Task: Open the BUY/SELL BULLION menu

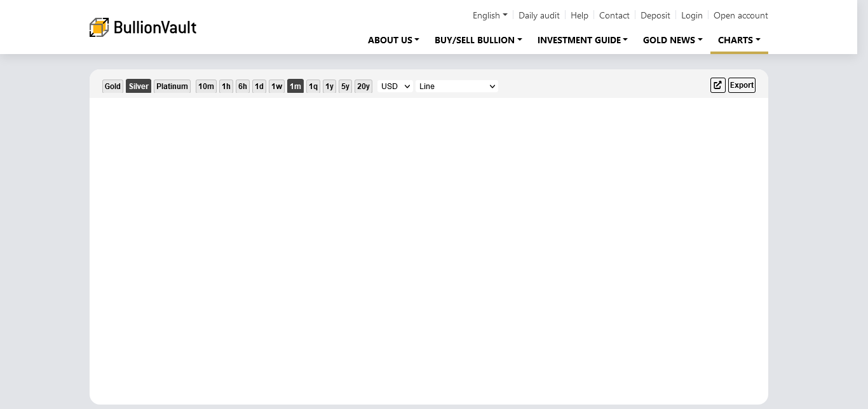Action: [x=478, y=40]
